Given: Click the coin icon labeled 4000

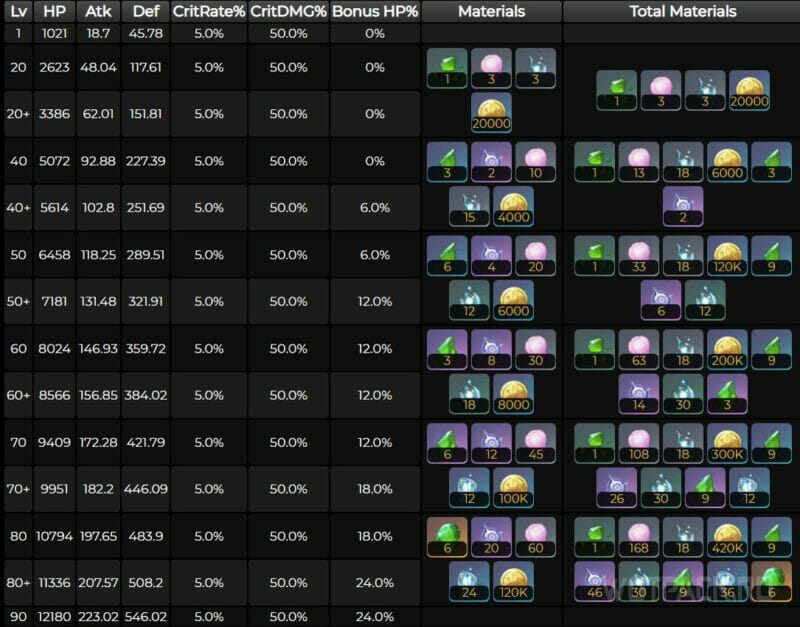Looking at the screenshot, I should click(513, 207).
